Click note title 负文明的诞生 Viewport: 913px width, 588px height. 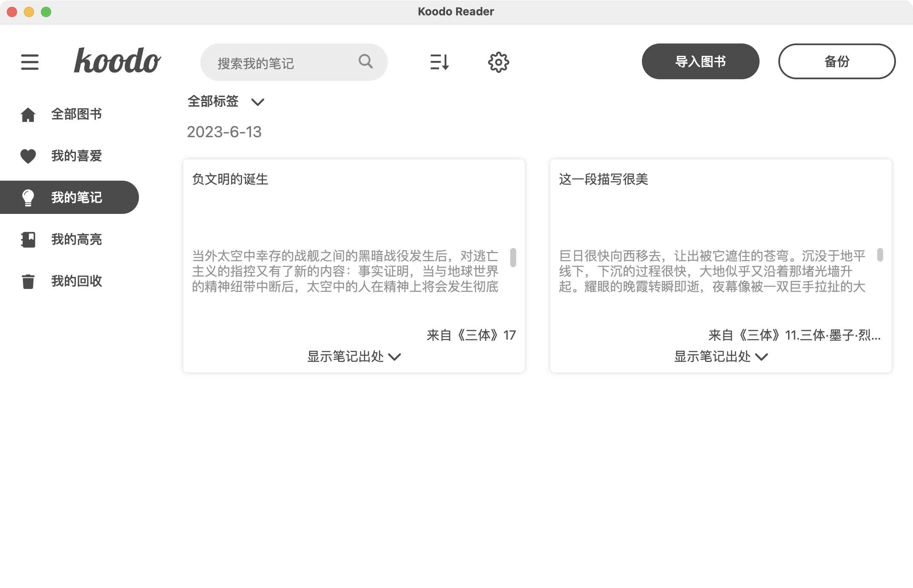[230, 179]
